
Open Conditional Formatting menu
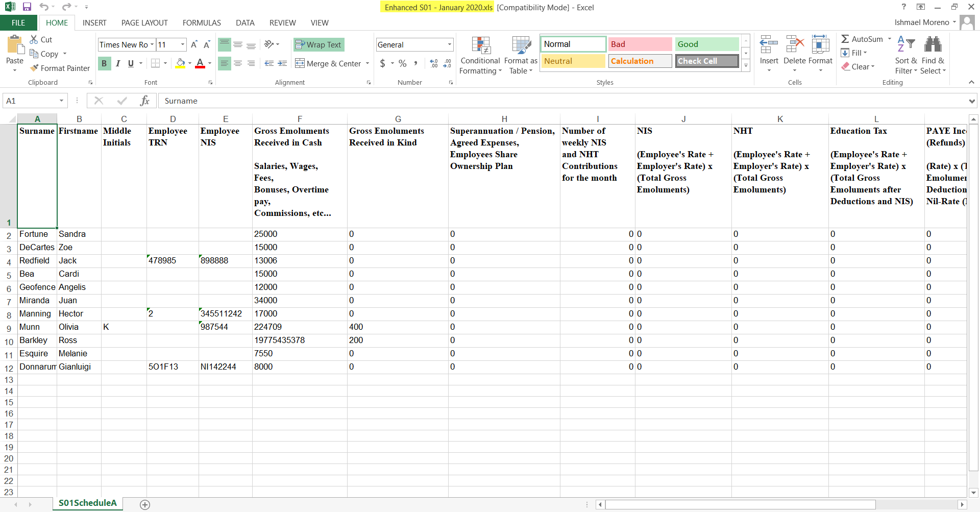point(480,55)
